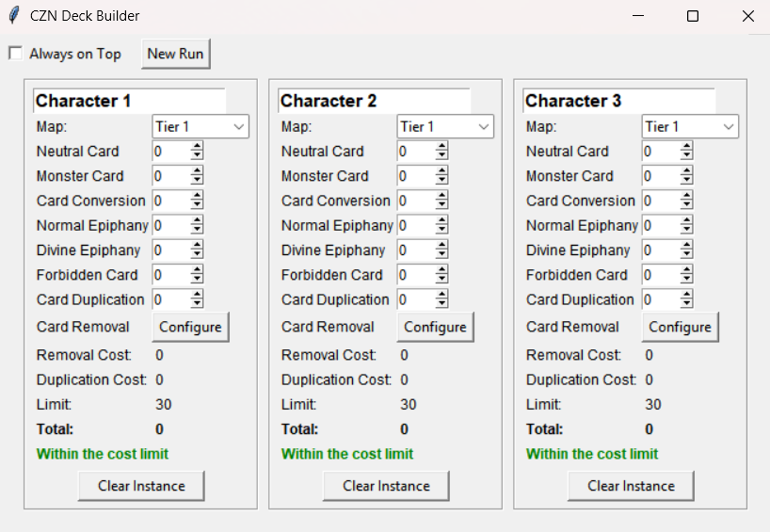Click the CZN Deck Builder feather icon
The width and height of the screenshot is (770, 532).
coord(14,16)
